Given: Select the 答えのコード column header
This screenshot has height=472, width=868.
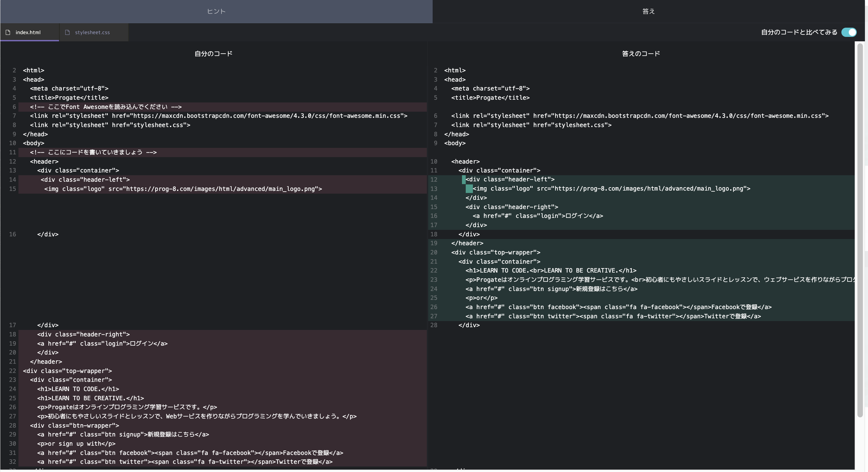Looking at the screenshot, I should [640, 53].
